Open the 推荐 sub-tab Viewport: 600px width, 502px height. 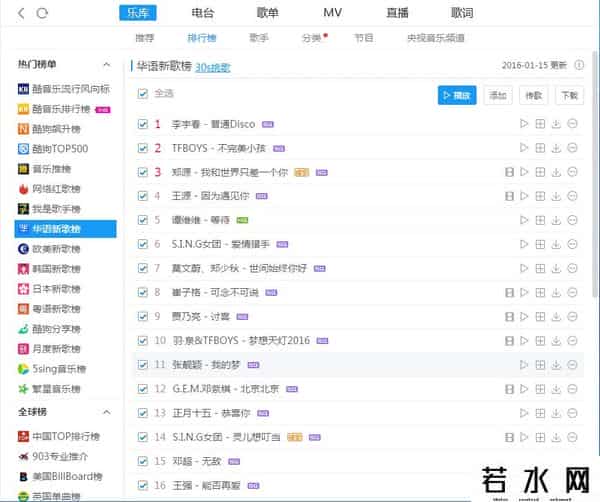click(x=145, y=38)
